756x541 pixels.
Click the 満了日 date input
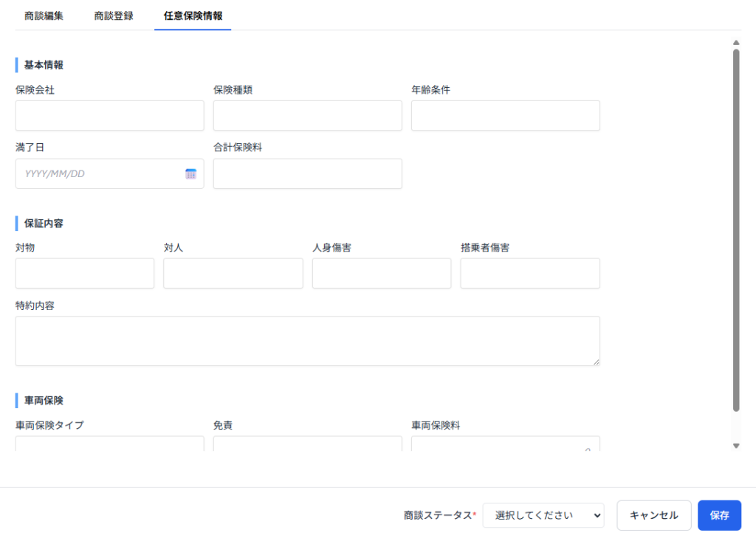100,174
